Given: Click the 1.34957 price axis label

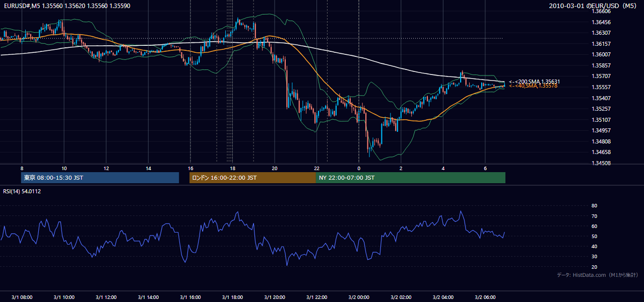Looking at the screenshot, I should click(x=602, y=130).
